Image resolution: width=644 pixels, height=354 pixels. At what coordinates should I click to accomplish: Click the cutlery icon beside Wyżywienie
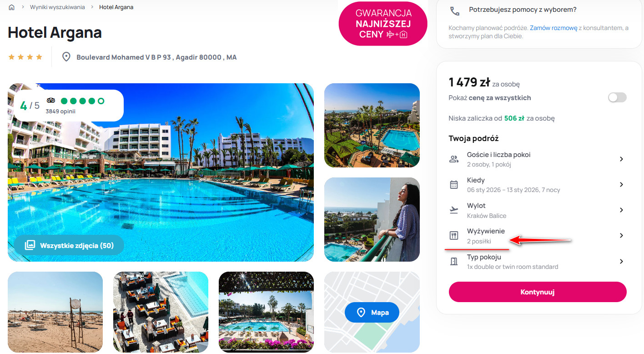coord(454,235)
